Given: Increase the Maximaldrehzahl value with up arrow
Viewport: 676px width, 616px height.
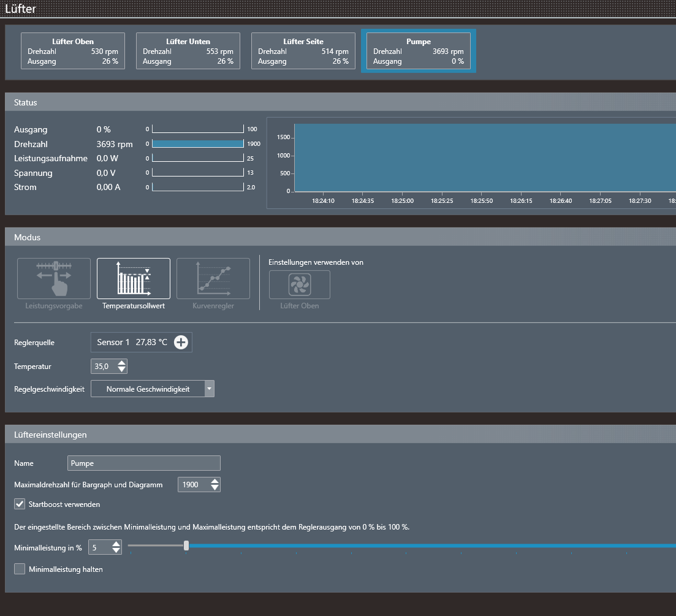Looking at the screenshot, I should click(x=215, y=481).
